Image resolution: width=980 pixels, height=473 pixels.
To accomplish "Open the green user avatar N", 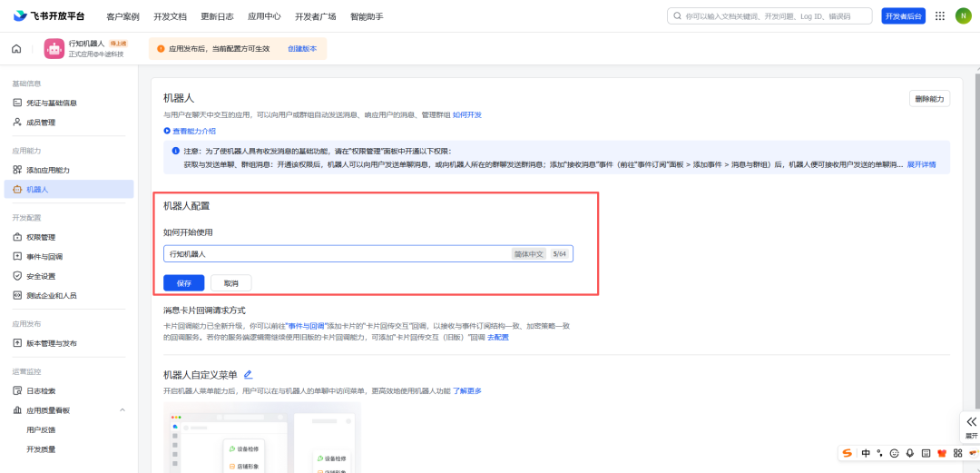I will tap(963, 16).
